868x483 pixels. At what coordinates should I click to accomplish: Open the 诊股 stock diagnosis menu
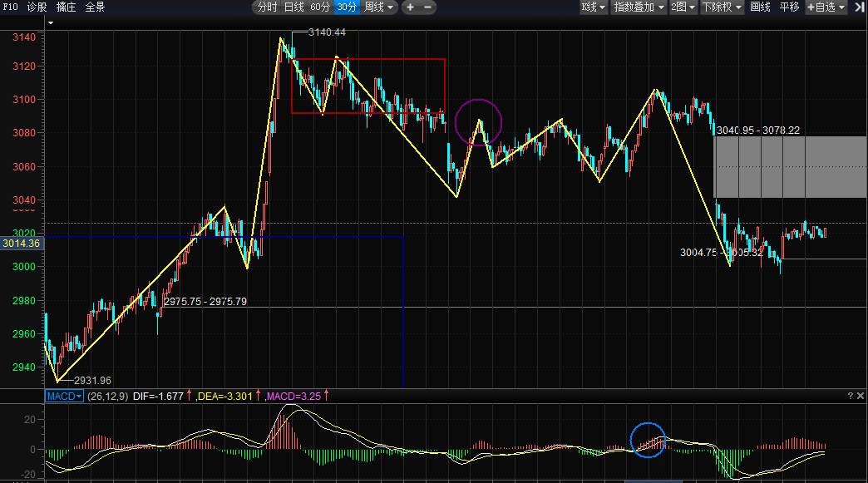(x=37, y=7)
